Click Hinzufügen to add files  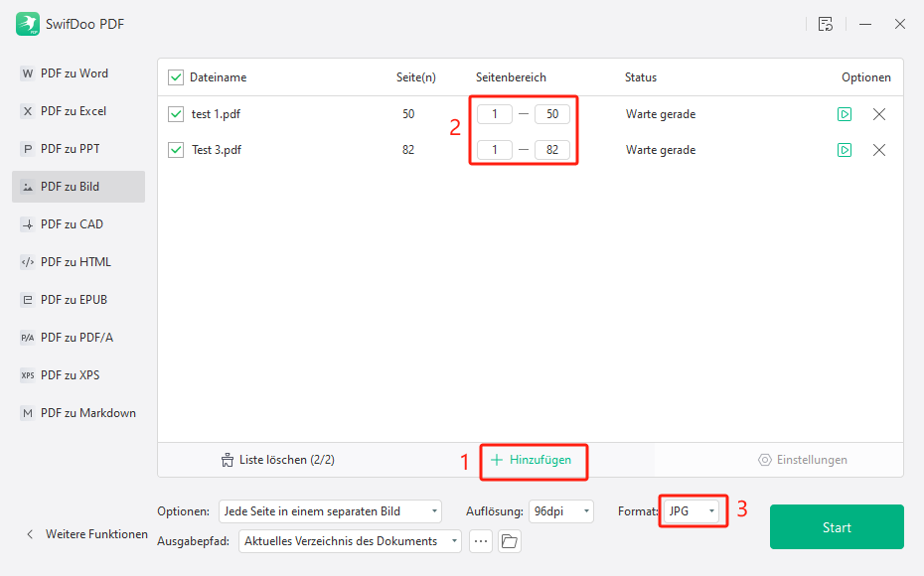click(531, 460)
